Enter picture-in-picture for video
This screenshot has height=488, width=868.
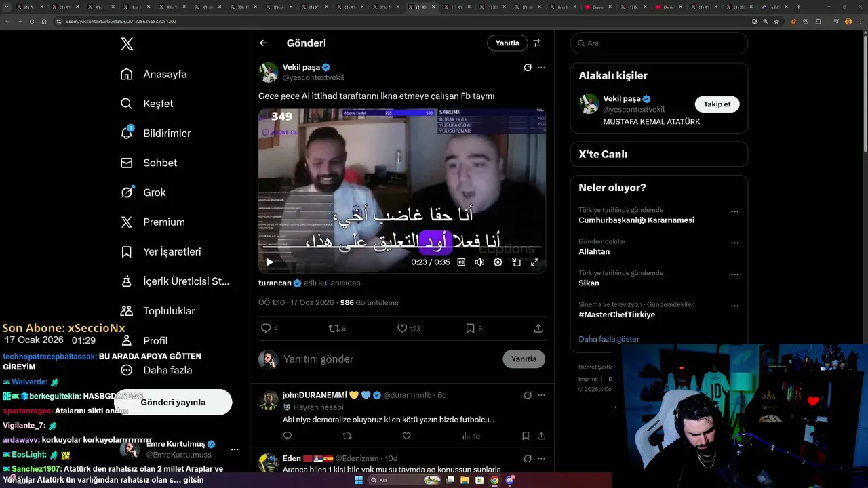coord(516,262)
